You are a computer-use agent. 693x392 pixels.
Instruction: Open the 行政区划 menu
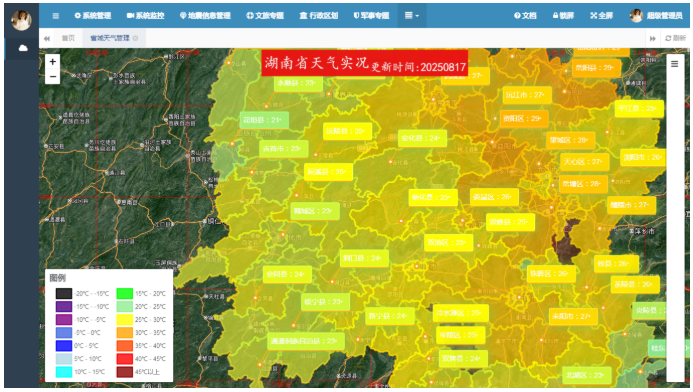(319, 16)
